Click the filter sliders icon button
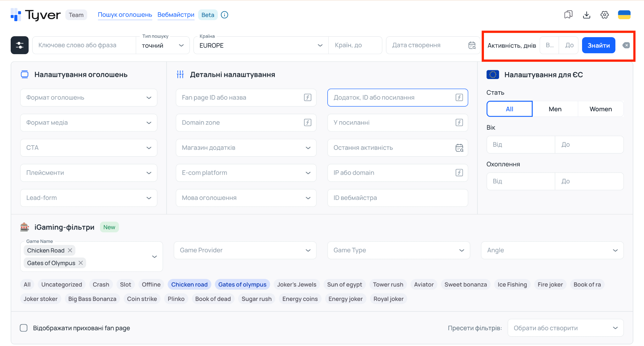Screen dimensions: 644x346 (19, 45)
